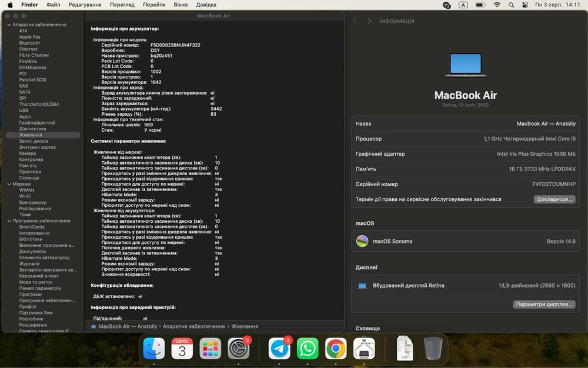
Task: Click the built-in Retina display icon
Action: [x=362, y=286]
